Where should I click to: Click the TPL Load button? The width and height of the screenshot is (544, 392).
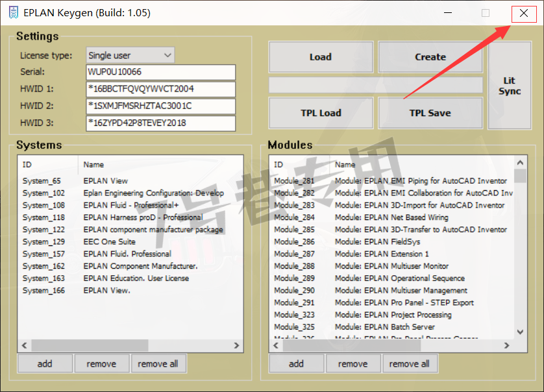321,113
